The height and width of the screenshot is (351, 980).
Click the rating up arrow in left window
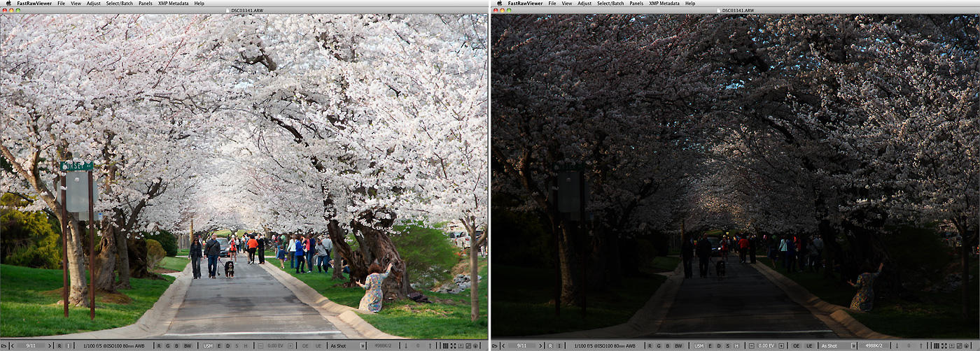click(x=431, y=345)
